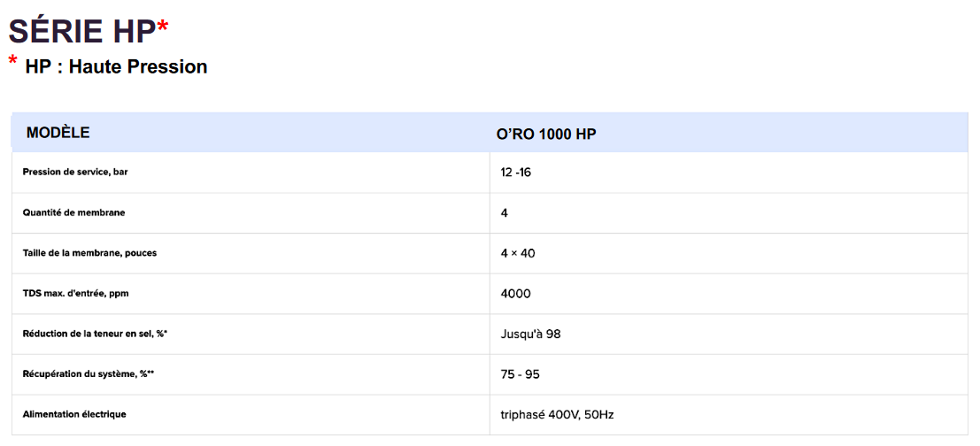Click the 'Pression de service, bar' label
This screenshot has height=446, width=980.
[x=75, y=172]
